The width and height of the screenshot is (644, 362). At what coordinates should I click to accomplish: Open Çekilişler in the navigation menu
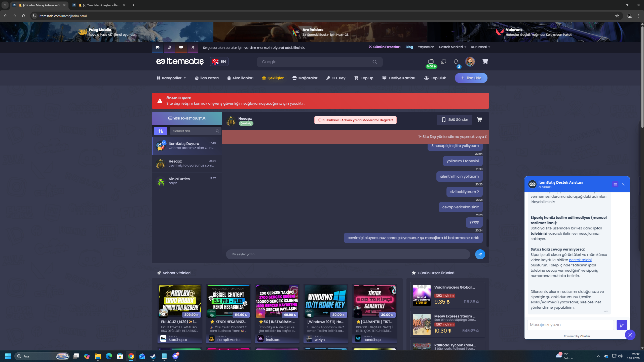(x=273, y=78)
